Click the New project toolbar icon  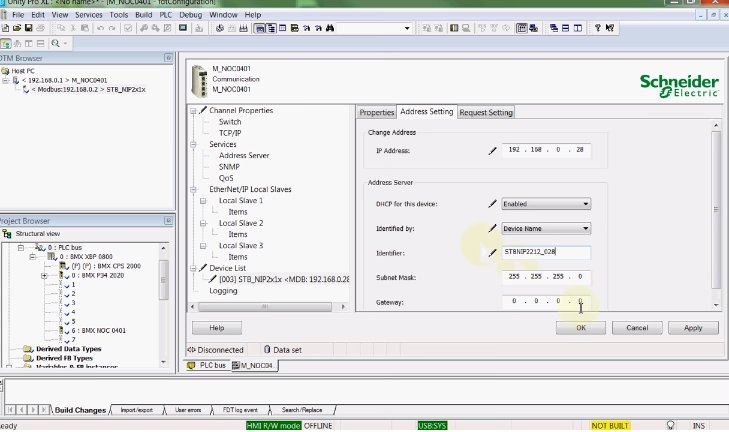point(6,28)
